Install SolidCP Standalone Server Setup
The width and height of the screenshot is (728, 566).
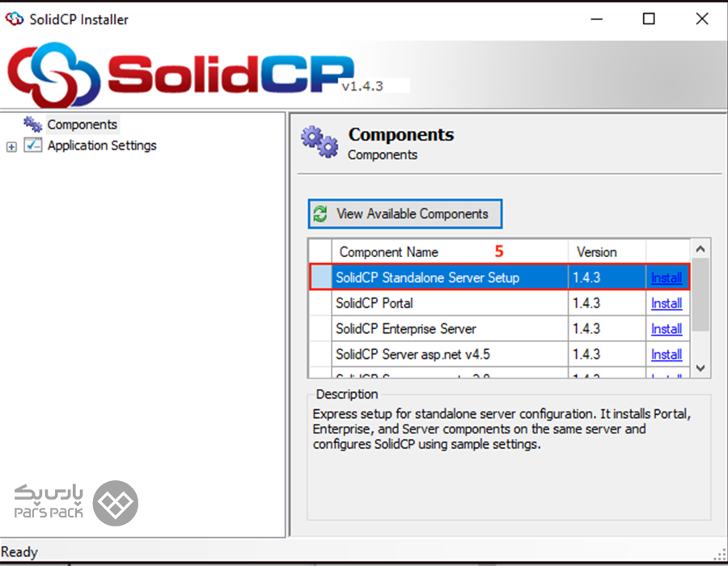tap(667, 278)
